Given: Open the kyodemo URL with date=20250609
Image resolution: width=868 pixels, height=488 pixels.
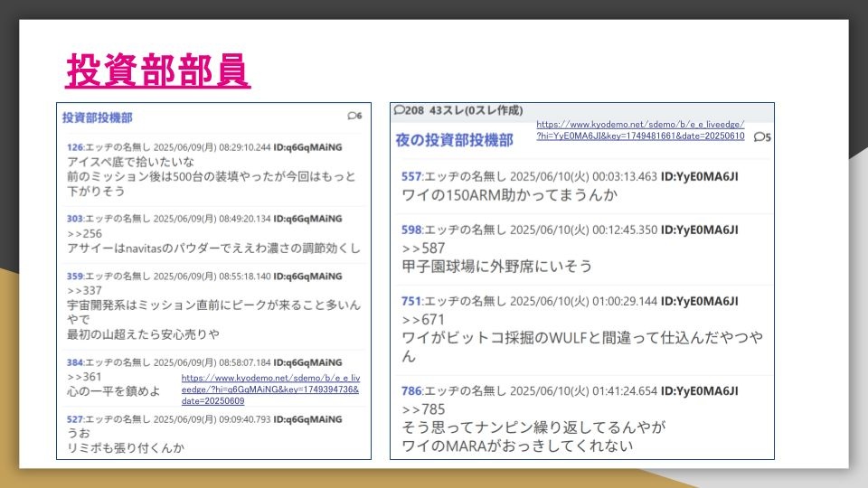Looking at the screenshot, I should tap(269, 389).
